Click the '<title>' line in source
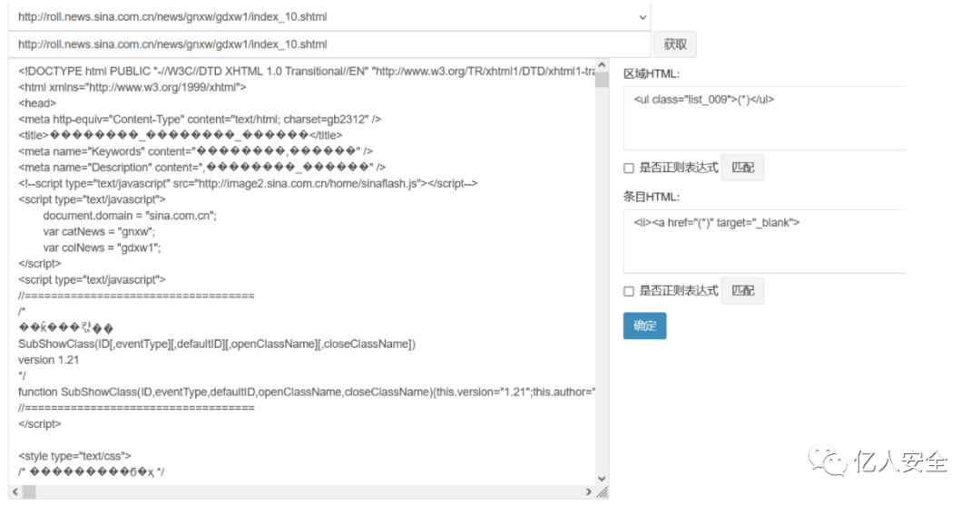The height and width of the screenshot is (505, 980). coord(180,135)
